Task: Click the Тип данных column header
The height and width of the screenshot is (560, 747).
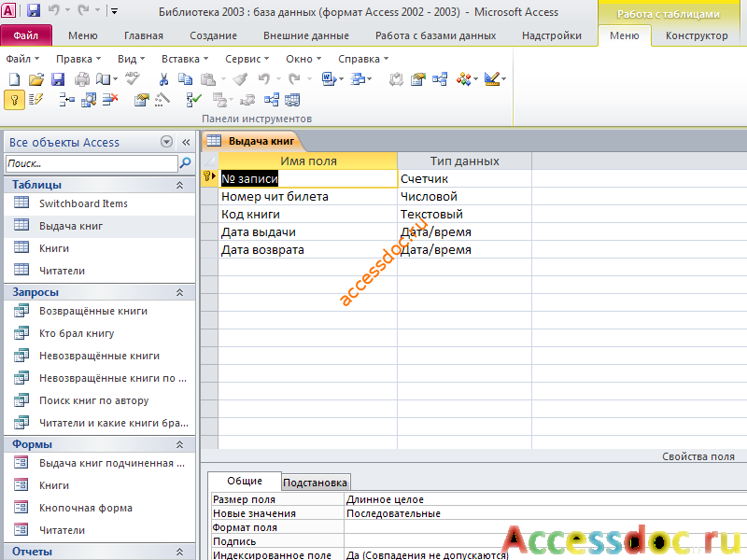Action: click(464, 161)
